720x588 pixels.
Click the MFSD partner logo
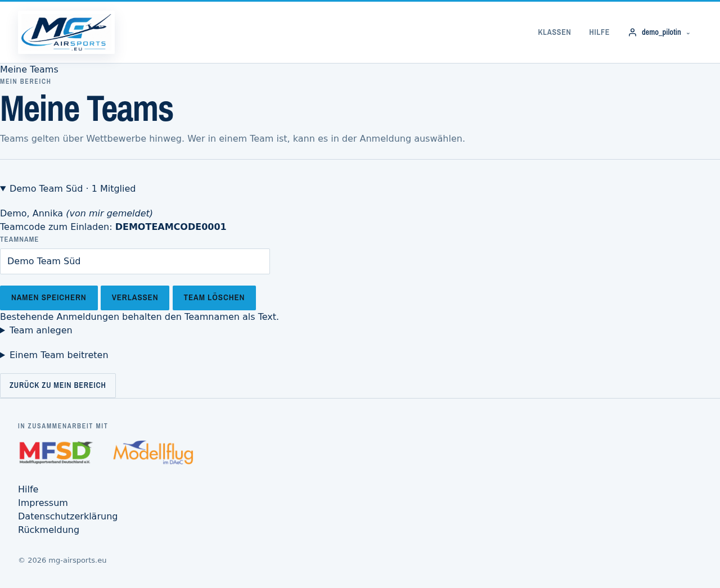(56, 453)
